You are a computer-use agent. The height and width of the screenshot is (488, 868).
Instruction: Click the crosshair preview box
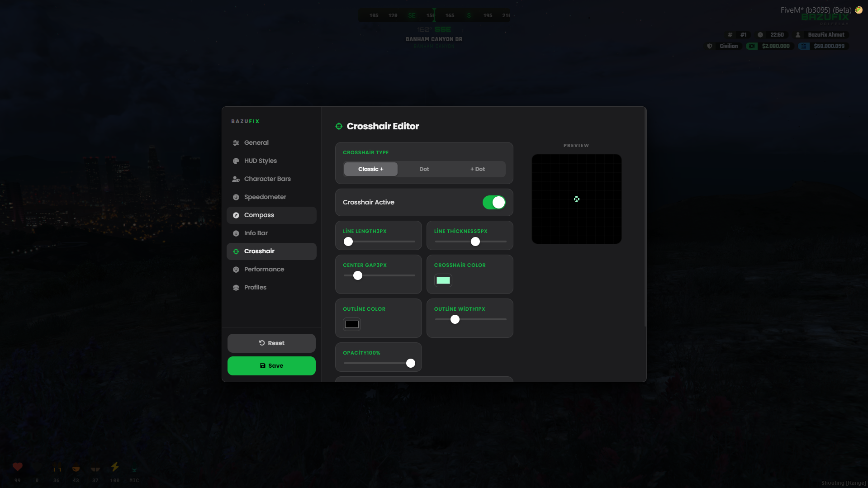click(x=577, y=199)
